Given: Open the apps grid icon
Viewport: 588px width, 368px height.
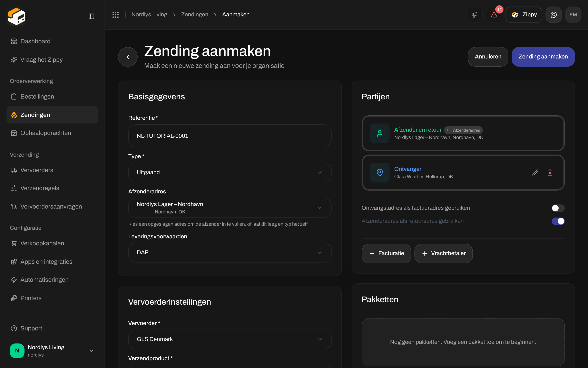Looking at the screenshot, I should coord(115,15).
